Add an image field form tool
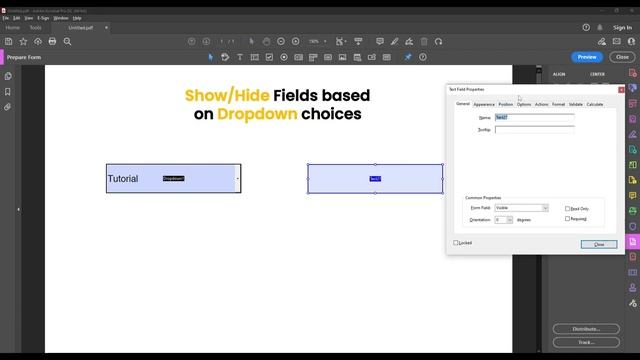This screenshot has width=640, height=360. click(342, 57)
